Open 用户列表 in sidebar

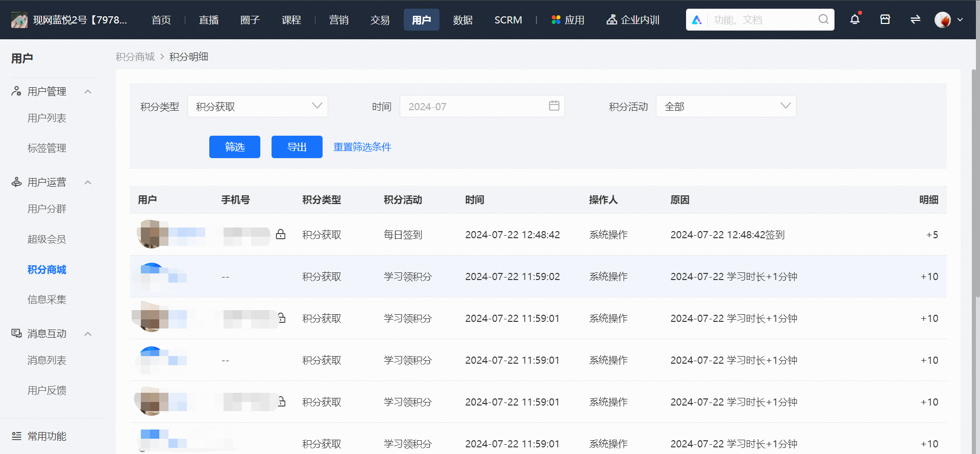tap(47, 118)
